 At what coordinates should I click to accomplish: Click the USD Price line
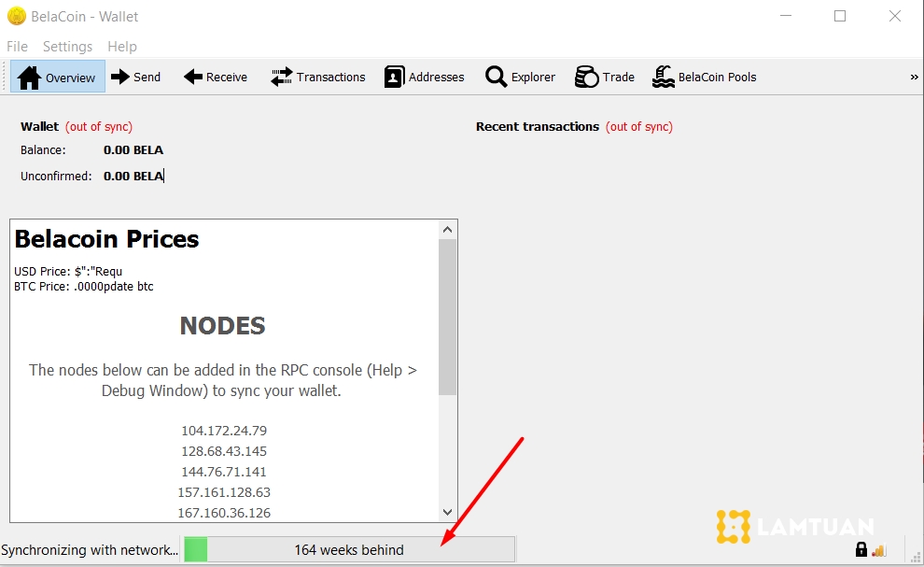pos(68,272)
